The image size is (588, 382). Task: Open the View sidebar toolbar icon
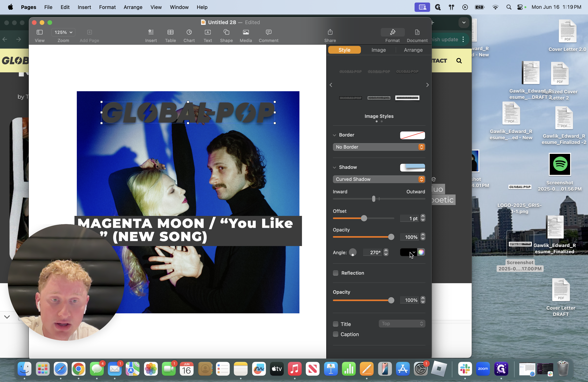click(39, 32)
